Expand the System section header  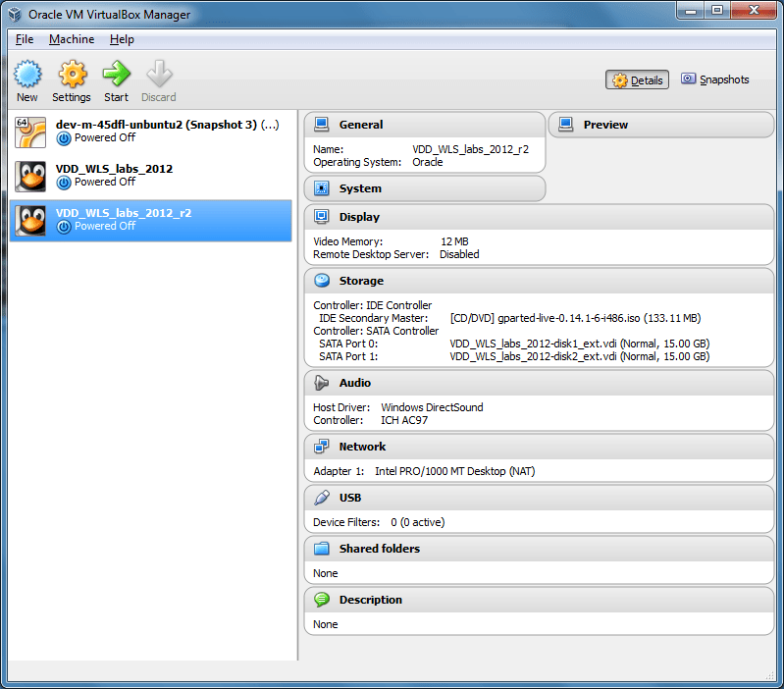point(425,188)
